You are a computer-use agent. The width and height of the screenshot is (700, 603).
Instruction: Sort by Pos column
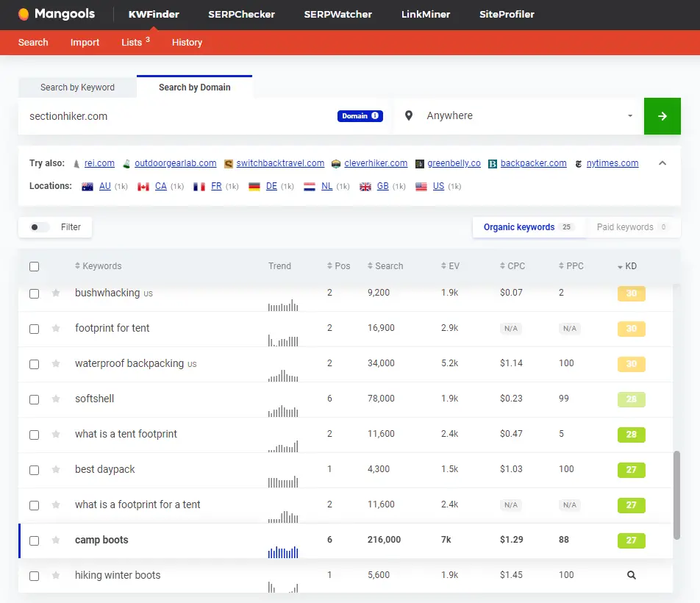coord(338,266)
